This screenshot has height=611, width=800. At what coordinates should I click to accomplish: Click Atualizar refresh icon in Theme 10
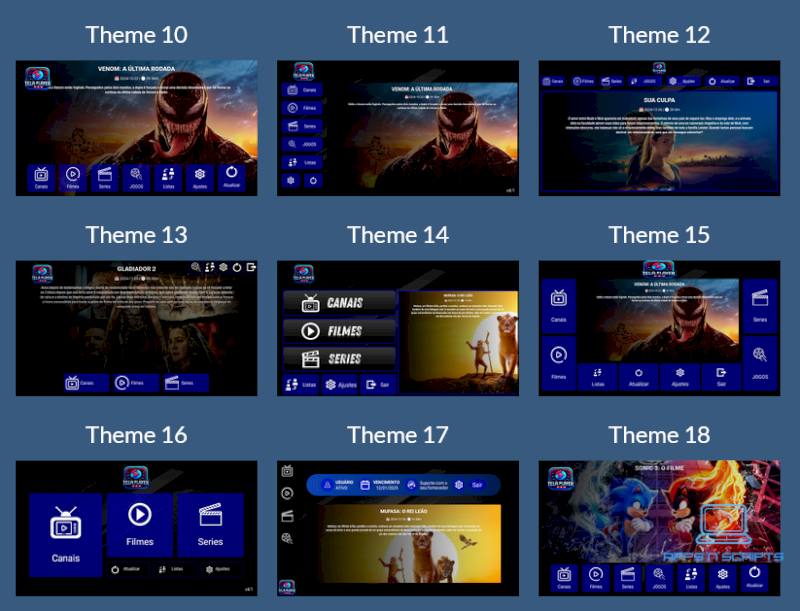[x=231, y=177]
